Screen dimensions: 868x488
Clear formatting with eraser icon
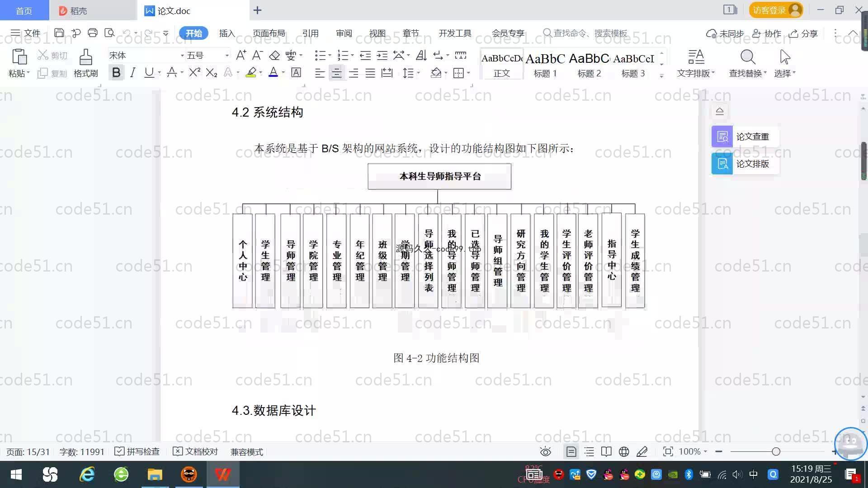(x=274, y=55)
